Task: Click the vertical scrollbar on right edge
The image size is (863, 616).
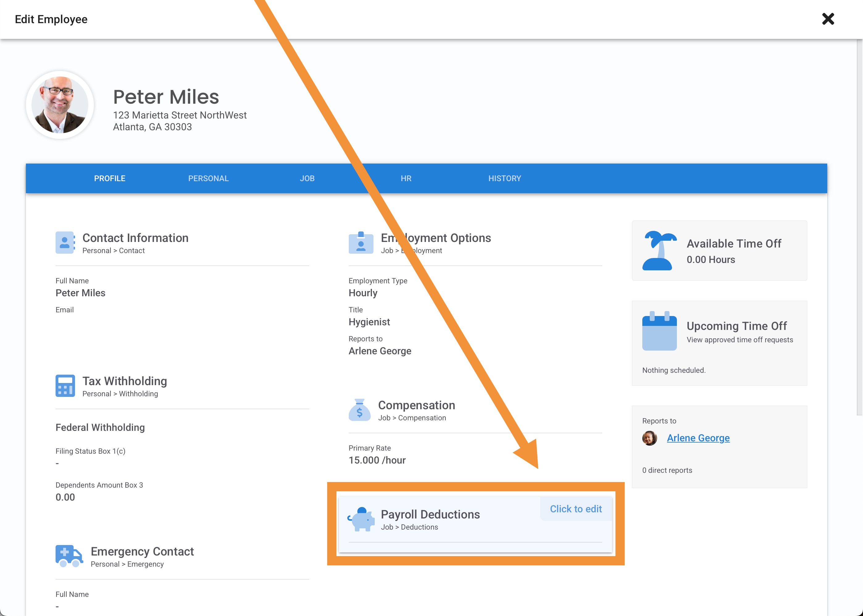Action: (x=859, y=227)
